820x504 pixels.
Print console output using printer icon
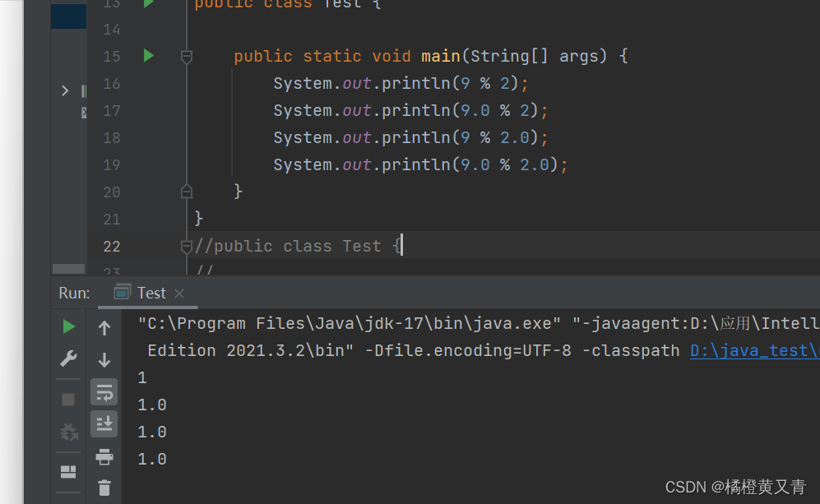coord(104,456)
